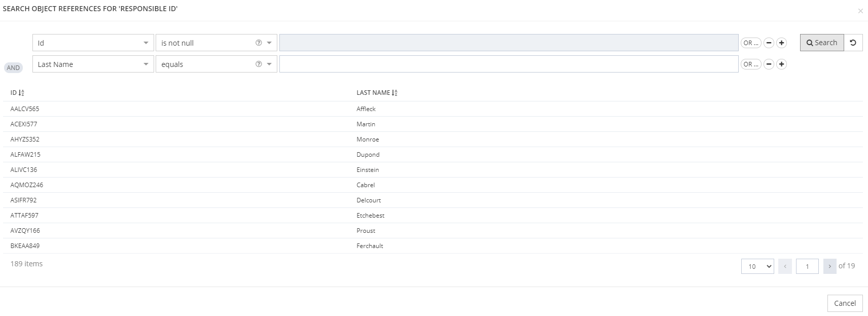Viewport: 868px width, 316px height.
Task: Go to next results page
Action: (x=829, y=266)
